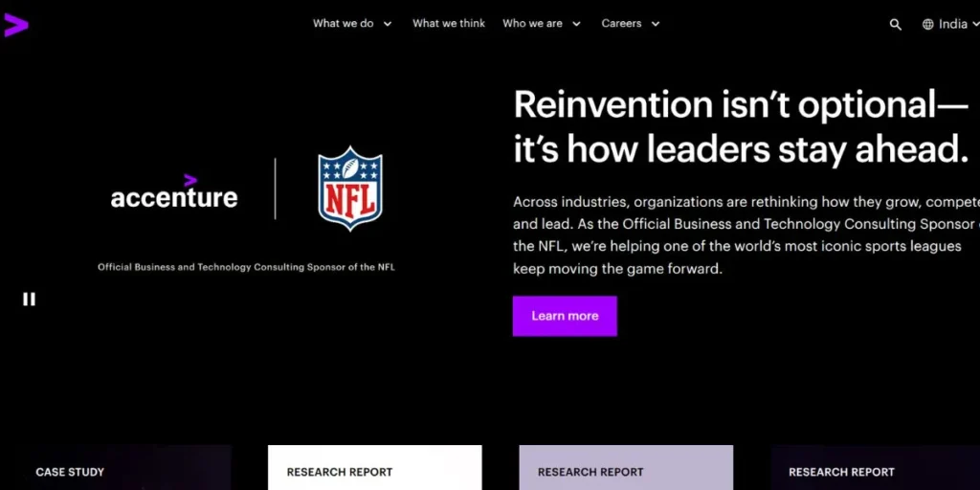Pause the hero carousel autoplay
This screenshot has width=980, height=490.
click(29, 299)
